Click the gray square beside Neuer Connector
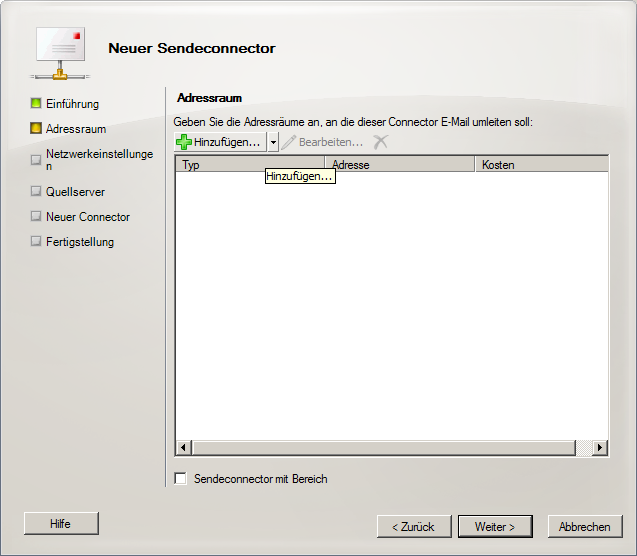637x556 pixels. click(36, 216)
